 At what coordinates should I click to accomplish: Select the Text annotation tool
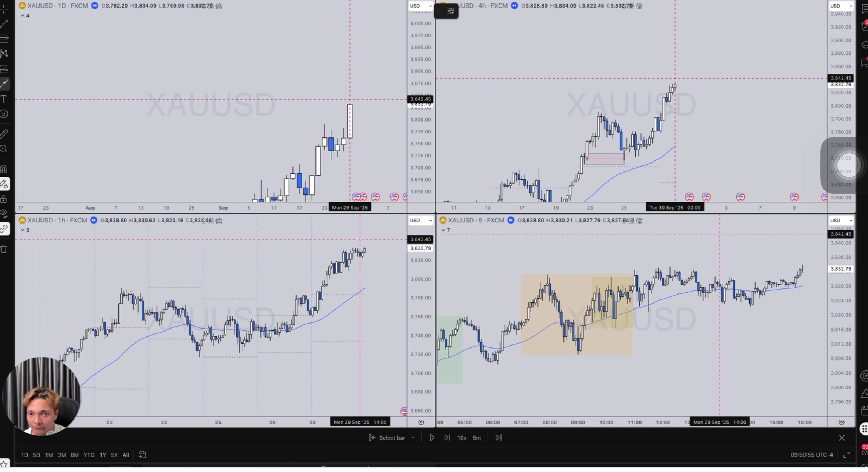[x=4, y=99]
